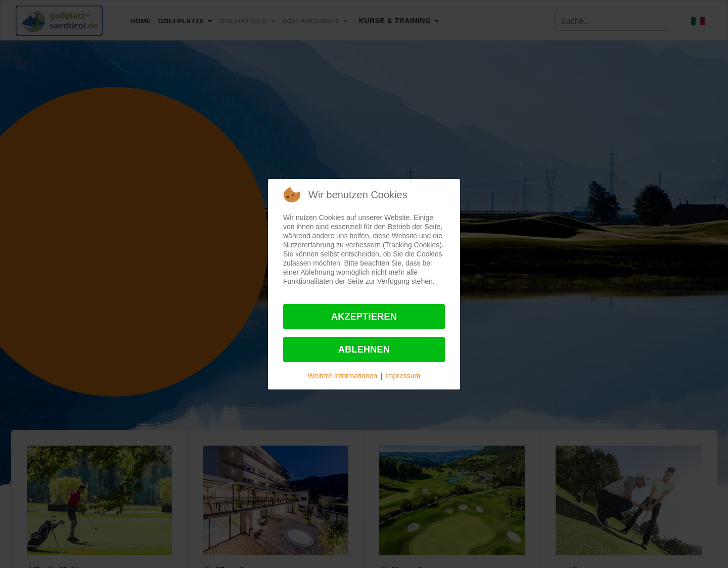Screen dimensions: 728x568
Task: Open the Weitere Informationen link
Action: tap(342, 376)
